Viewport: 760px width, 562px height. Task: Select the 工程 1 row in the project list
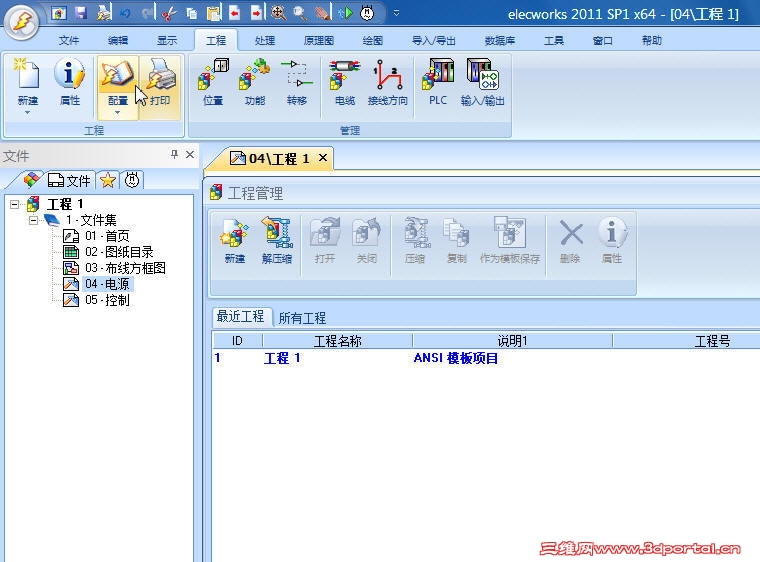click(486, 358)
